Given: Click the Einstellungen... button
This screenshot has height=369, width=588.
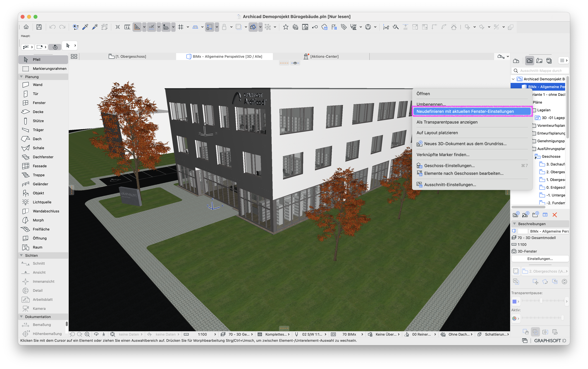Looking at the screenshot, I should point(540,259).
